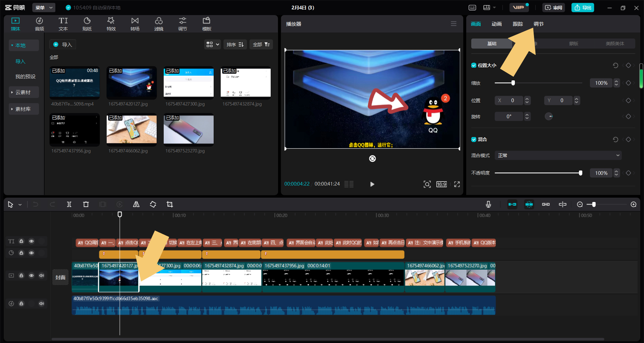Click the 导出 export button
This screenshot has width=644, height=343.
click(583, 7)
